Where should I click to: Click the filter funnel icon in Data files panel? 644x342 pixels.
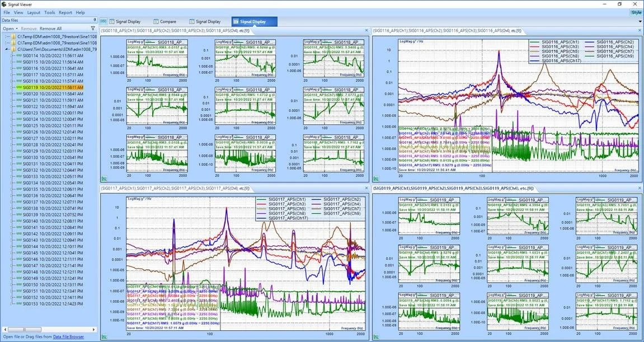point(94,29)
